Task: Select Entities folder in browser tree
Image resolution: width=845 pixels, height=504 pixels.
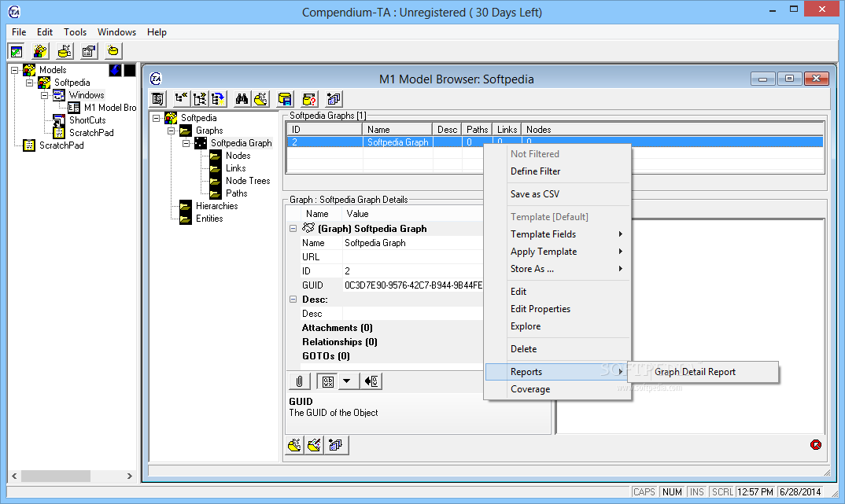Action: coord(209,219)
